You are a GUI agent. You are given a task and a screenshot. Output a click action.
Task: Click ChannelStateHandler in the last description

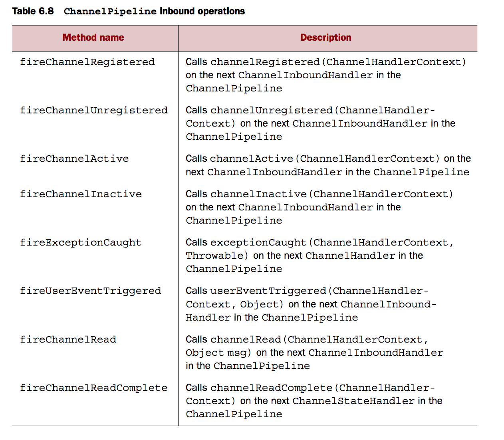pos(353,401)
